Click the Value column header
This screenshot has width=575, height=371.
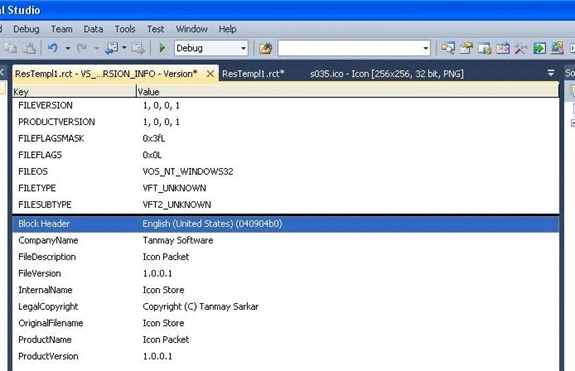coord(347,91)
